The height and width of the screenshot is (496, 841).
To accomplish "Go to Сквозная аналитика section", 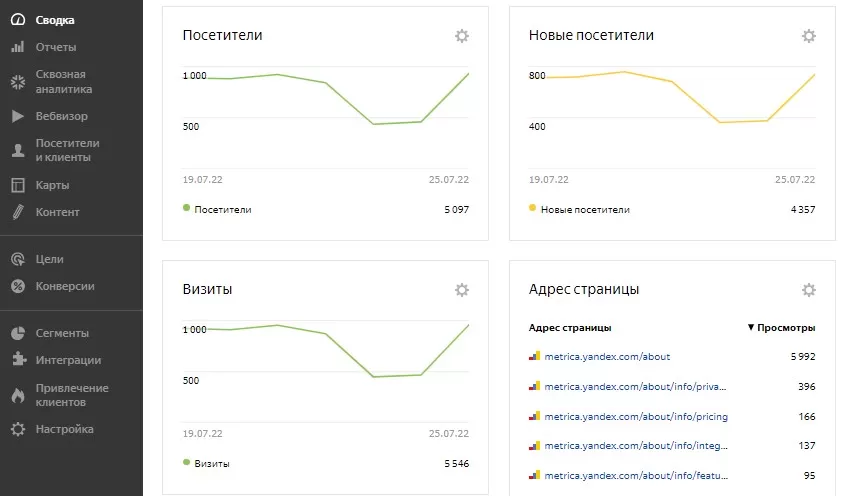I will point(60,81).
